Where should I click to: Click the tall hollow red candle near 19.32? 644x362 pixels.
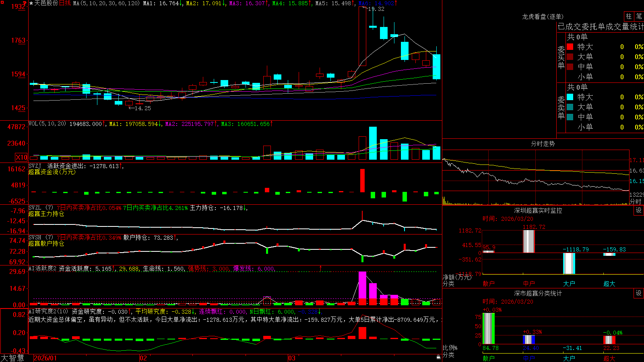(x=362, y=36)
